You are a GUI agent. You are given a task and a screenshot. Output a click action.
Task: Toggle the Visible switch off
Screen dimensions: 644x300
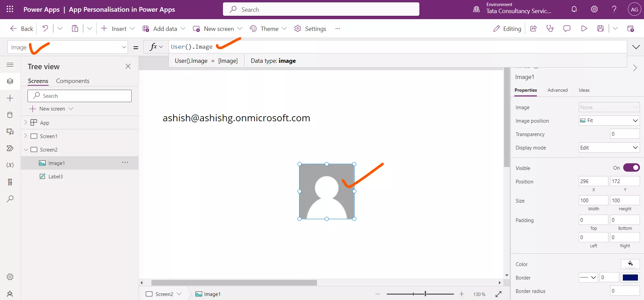pos(632,168)
